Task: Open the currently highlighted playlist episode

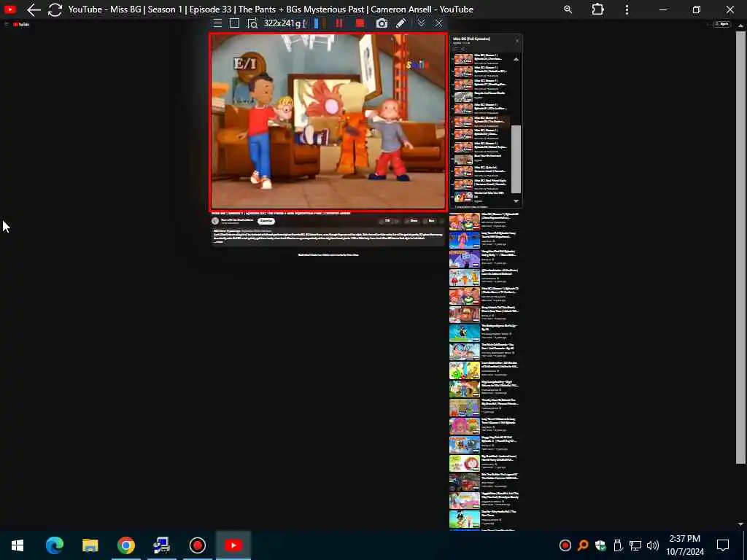Action: tap(481, 122)
